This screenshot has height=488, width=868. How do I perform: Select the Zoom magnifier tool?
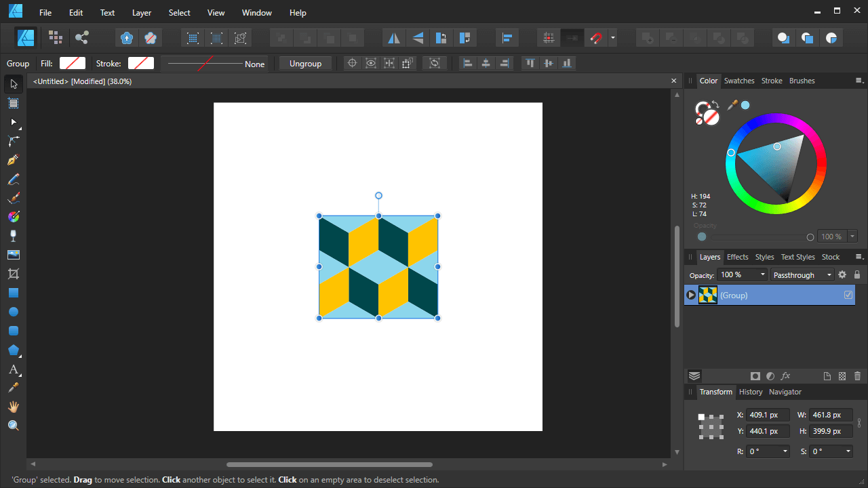pyautogui.click(x=14, y=426)
